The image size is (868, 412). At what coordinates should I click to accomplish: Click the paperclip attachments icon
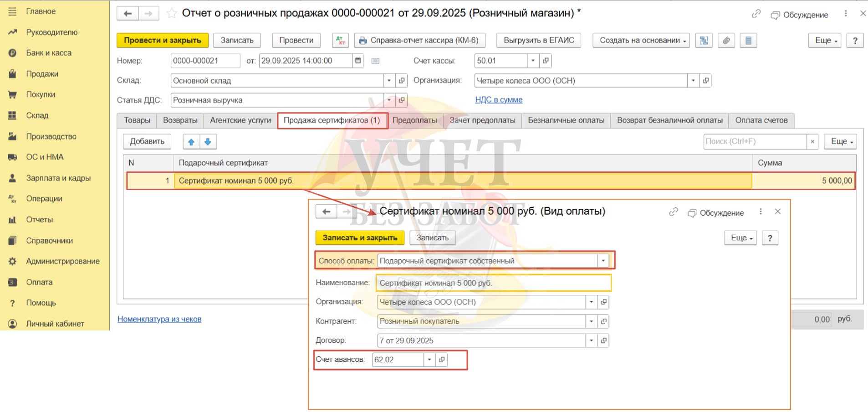pos(726,41)
